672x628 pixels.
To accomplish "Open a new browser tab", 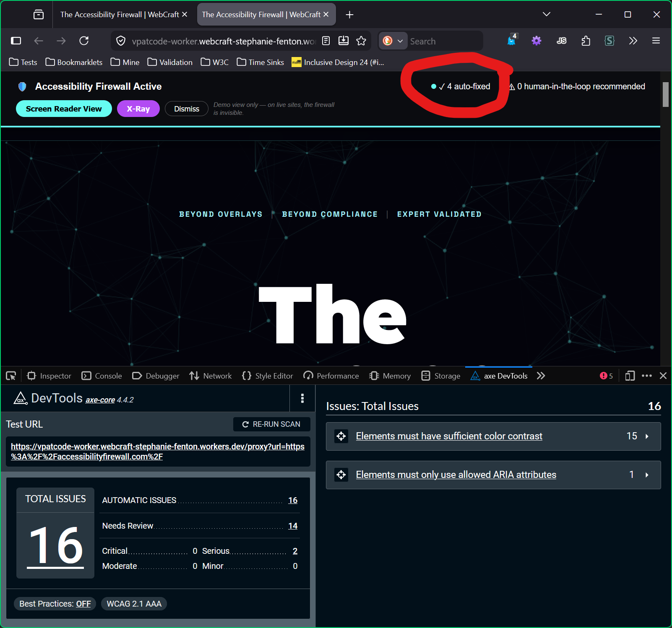I will point(349,15).
